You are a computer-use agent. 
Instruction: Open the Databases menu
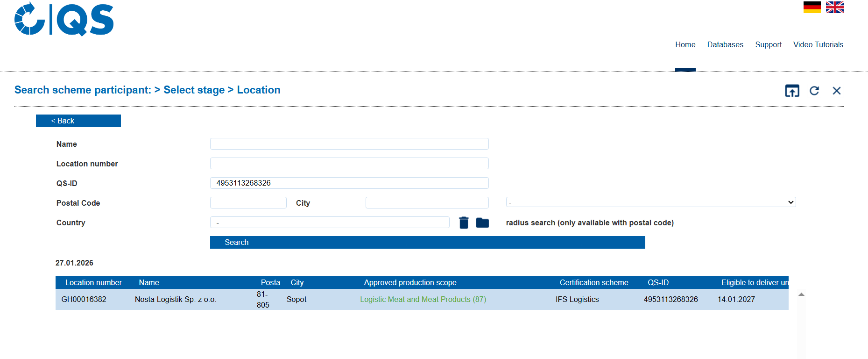725,45
